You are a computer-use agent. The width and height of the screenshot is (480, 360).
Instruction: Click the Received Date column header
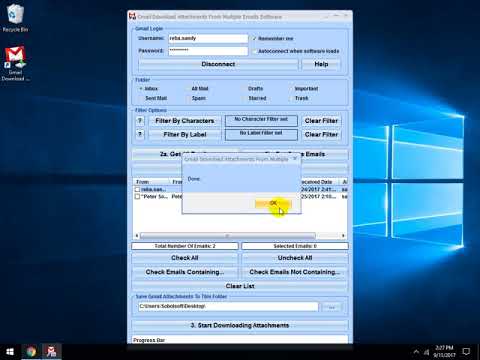[319, 182]
